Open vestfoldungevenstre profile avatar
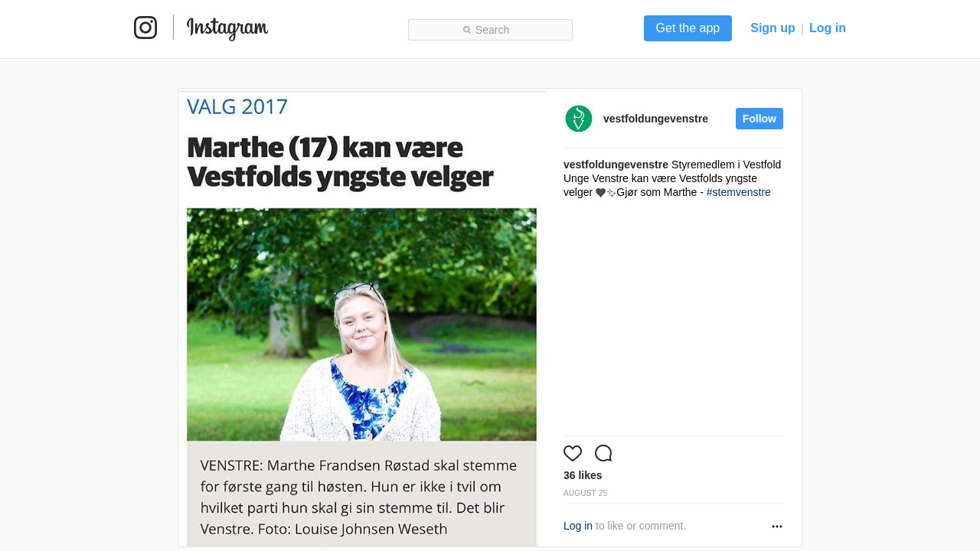The width and height of the screenshot is (980, 551). [x=579, y=119]
